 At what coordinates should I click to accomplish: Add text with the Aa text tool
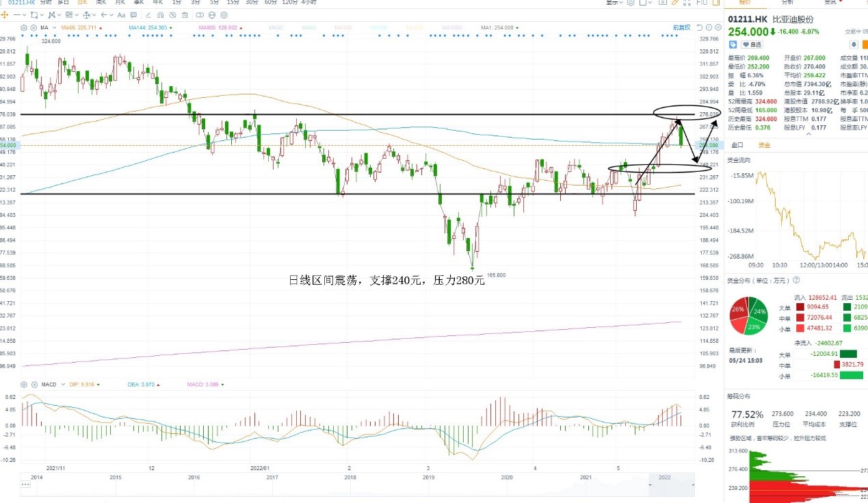(x=121, y=15)
